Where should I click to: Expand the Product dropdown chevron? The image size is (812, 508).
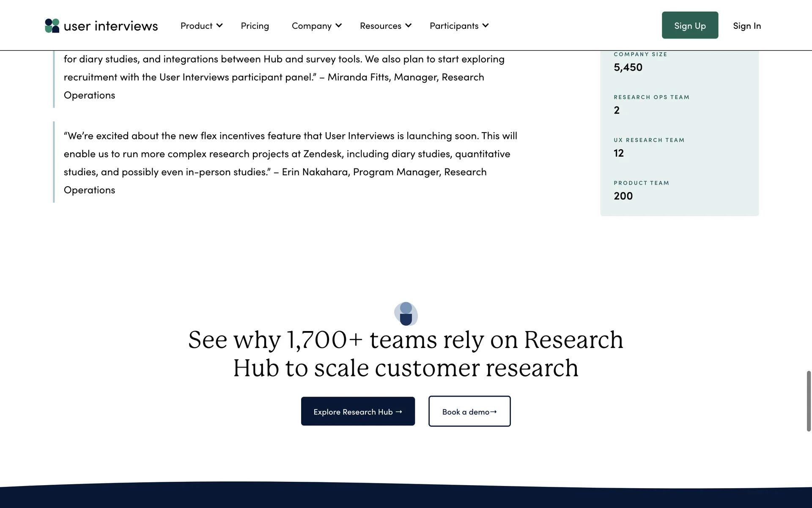(x=219, y=25)
